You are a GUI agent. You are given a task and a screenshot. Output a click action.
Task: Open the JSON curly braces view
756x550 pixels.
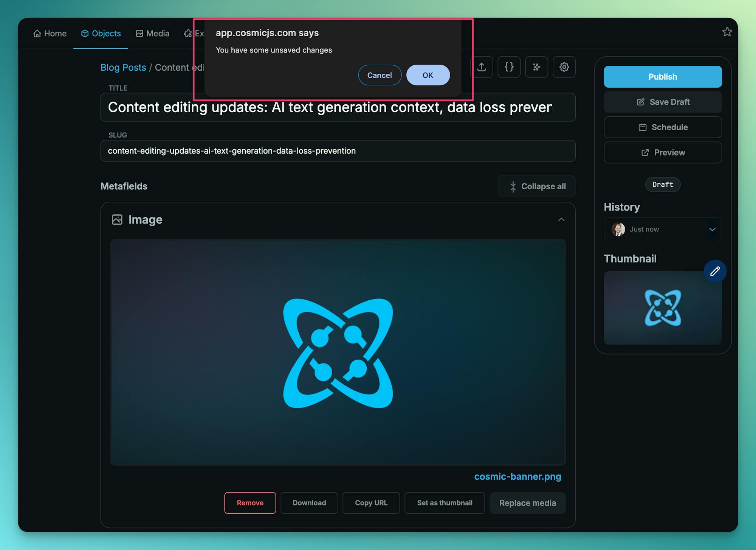509,67
